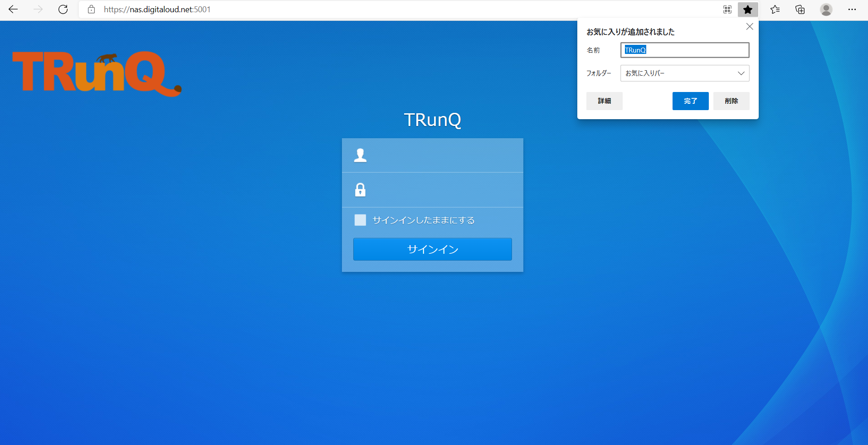
Task: Close the favorite added popup
Action: coord(750,27)
